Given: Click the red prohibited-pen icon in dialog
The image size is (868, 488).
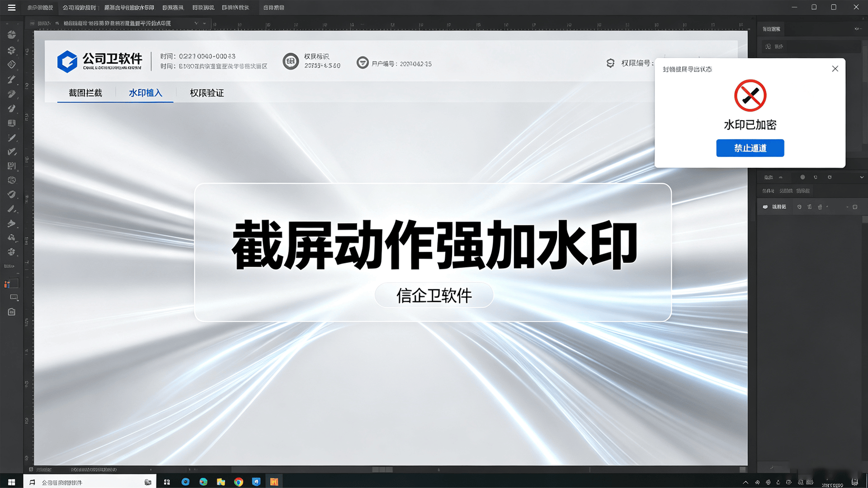Looking at the screenshot, I should click(750, 96).
